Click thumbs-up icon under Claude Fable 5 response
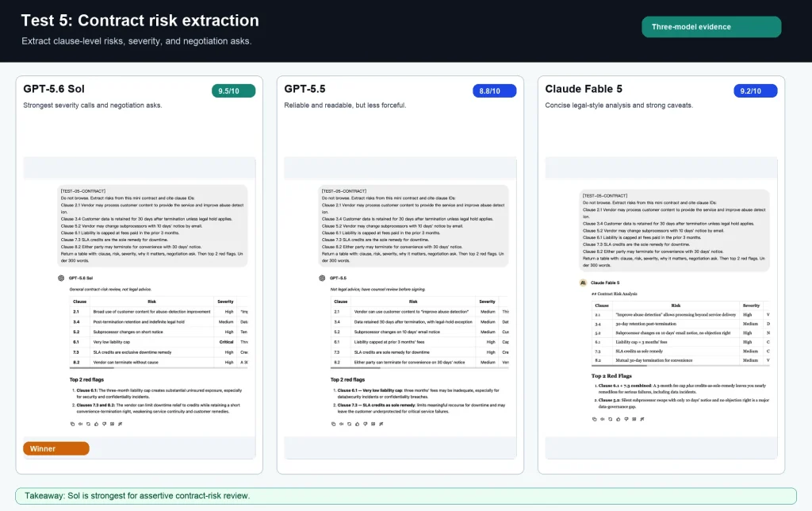The height and width of the screenshot is (511, 812). click(x=619, y=419)
